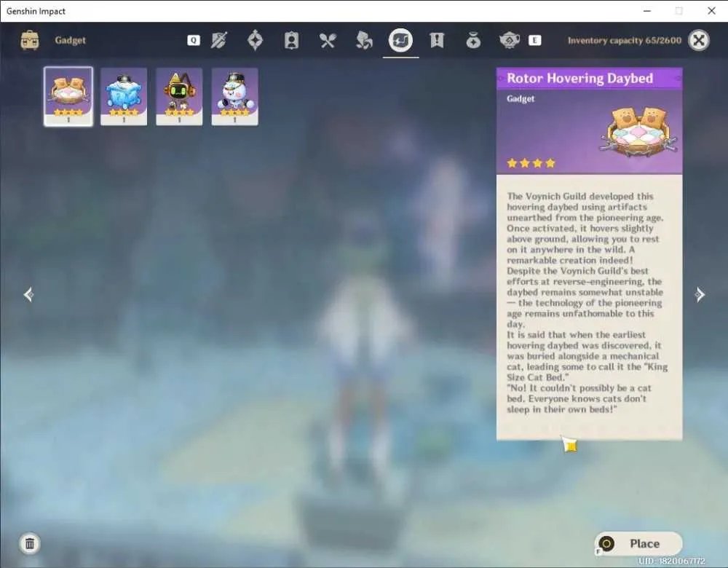Click the E key hint beside the tabs

point(535,40)
